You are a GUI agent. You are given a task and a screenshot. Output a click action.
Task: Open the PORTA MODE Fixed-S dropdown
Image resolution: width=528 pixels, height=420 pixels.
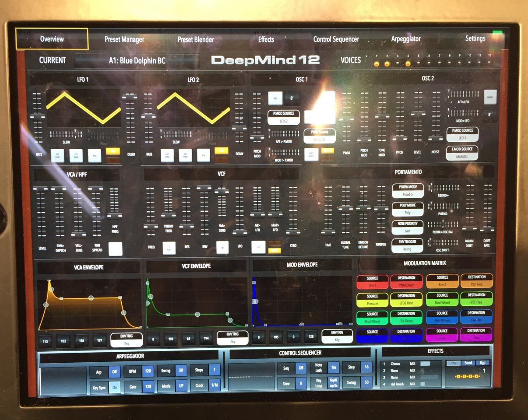pos(407,191)
